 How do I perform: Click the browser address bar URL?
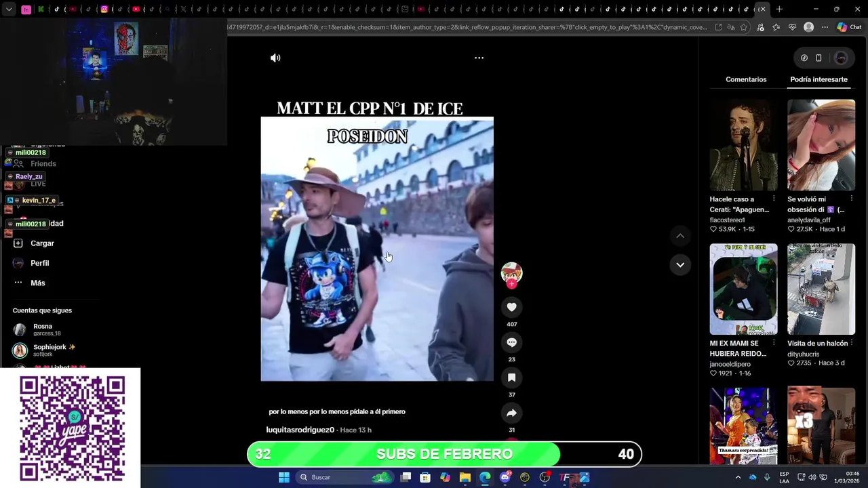pyautogui.click(x=468, y=27)
